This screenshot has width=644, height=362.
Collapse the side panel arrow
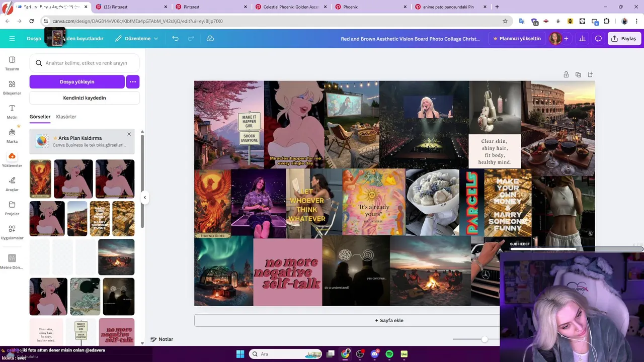(144, 198)
